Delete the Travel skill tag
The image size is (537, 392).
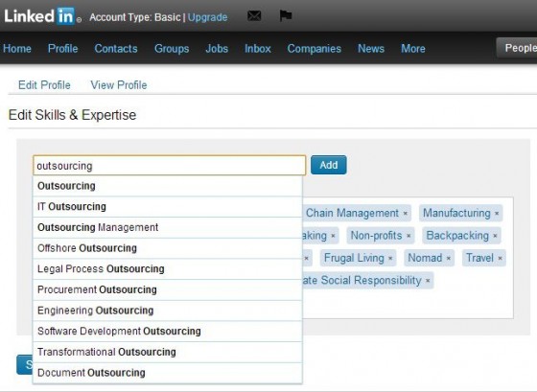pyautogui.click(x=500, y=258)
